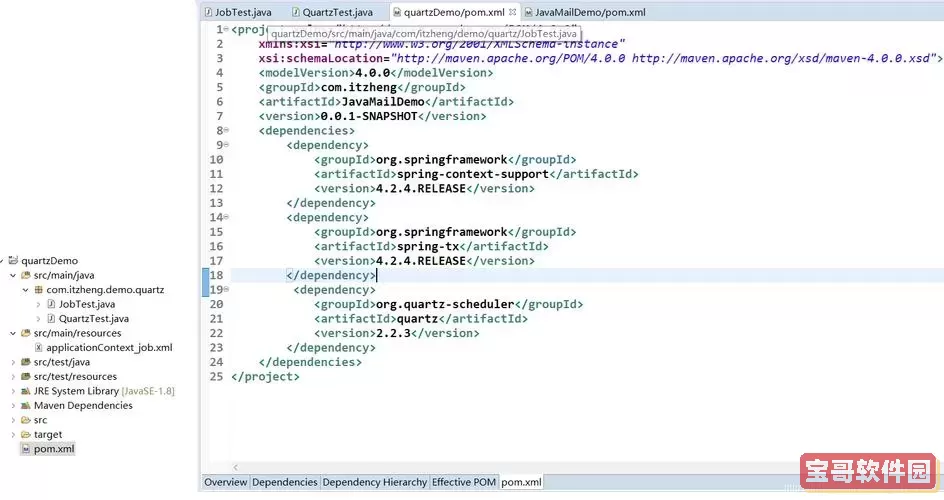
Task: Click the JavaMailDemo artifactId text on line 6
Action: [383, 102]
